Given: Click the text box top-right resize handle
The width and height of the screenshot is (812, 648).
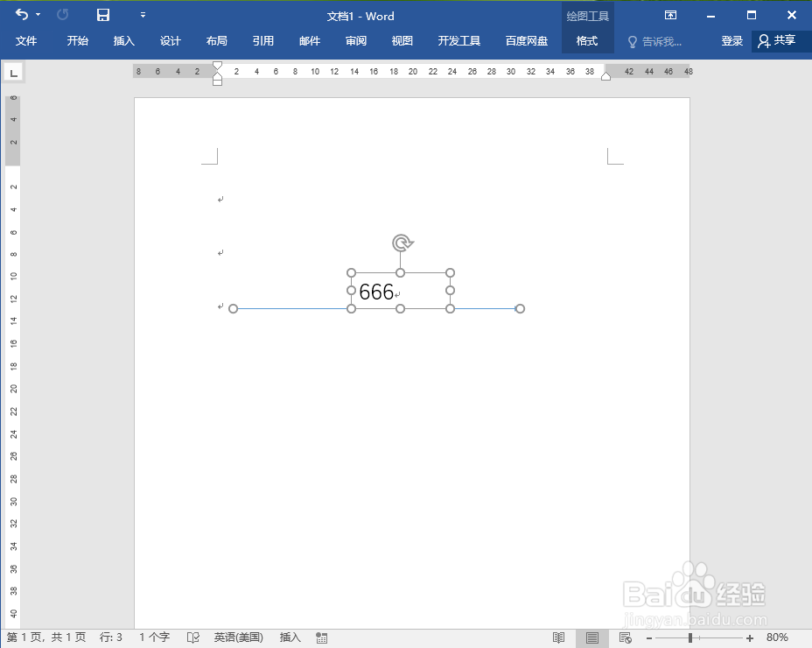Looking at the screenshot, I should coord(450,272).
